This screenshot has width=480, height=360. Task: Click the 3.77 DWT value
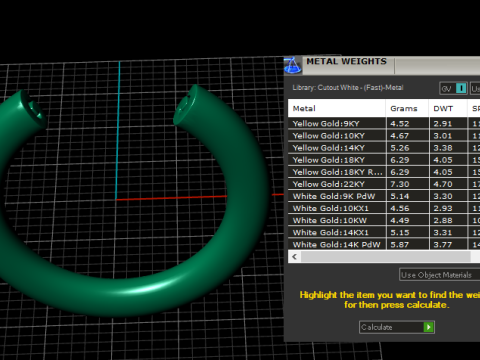point(443,245)
